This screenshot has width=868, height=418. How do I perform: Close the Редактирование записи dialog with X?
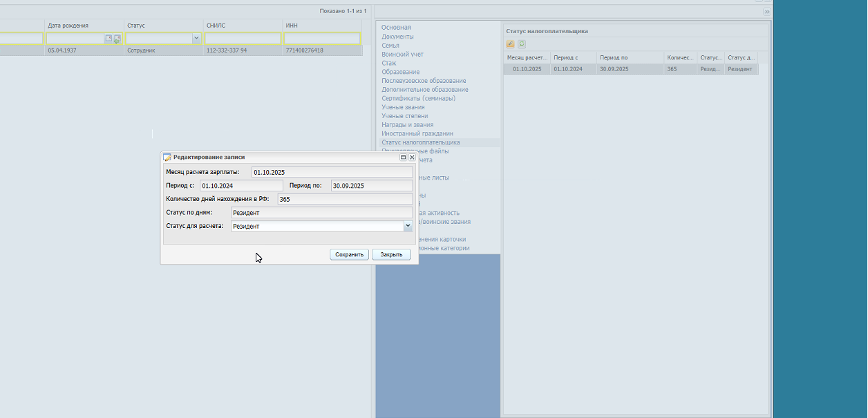(412, 158)
